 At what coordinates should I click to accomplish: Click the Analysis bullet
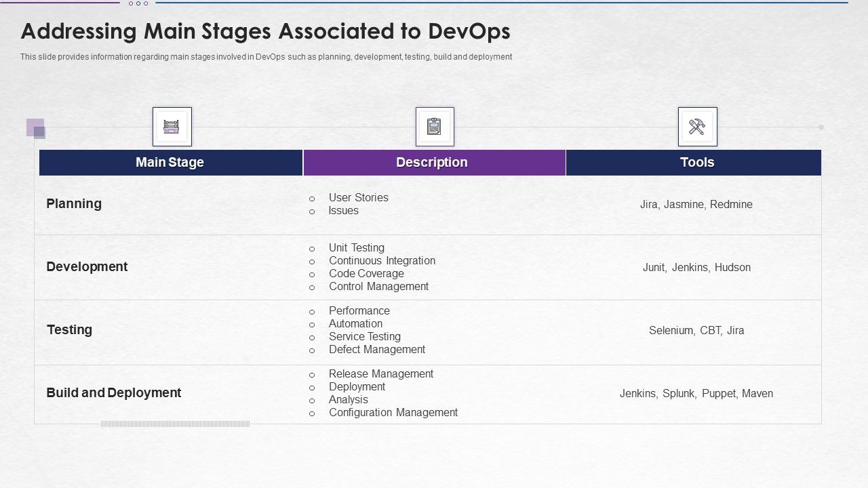[x=349, y=400]
